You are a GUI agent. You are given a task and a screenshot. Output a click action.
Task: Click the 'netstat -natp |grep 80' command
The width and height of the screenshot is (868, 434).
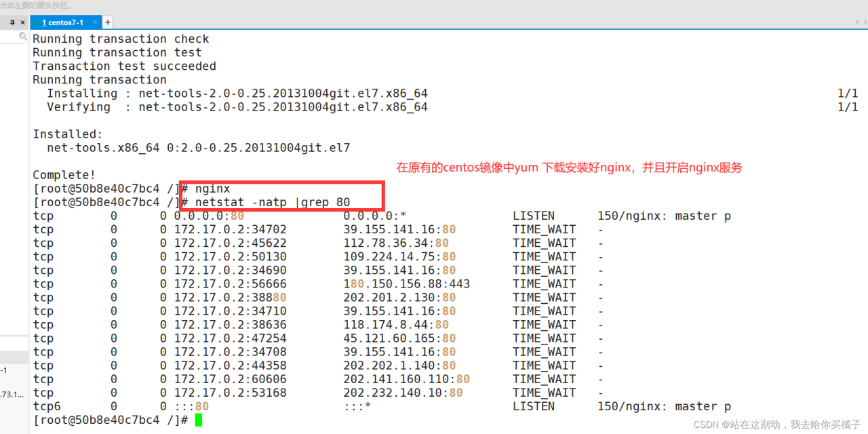(x=273, y=202)
